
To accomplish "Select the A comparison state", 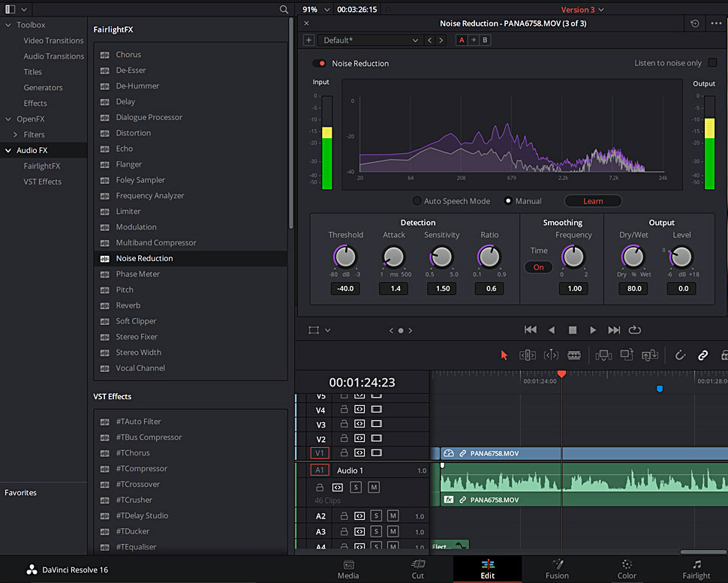I will [x=462, y=40].
